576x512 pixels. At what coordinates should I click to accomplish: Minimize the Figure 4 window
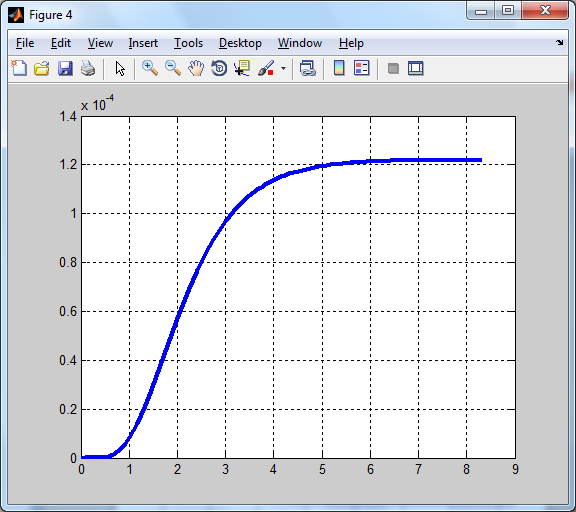pyautogui.click(x=480, y=11)
